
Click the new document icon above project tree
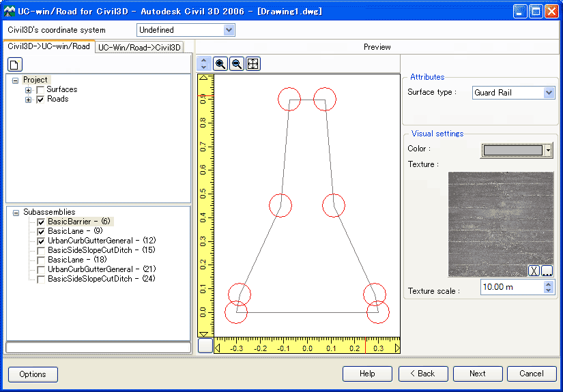pyautogui.click(x=15, y=64)
